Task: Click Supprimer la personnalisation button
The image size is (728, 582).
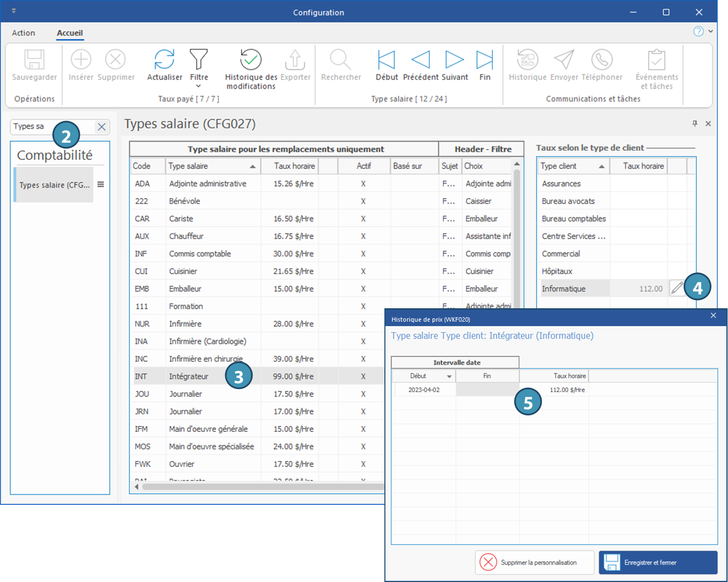Action: [x=534, y=562]
